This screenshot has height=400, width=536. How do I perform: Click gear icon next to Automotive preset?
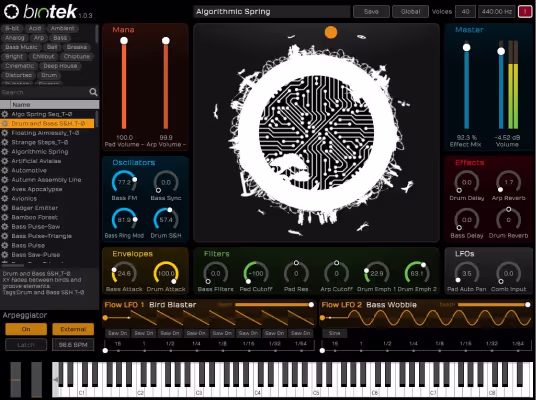click(x=5, y=170)
